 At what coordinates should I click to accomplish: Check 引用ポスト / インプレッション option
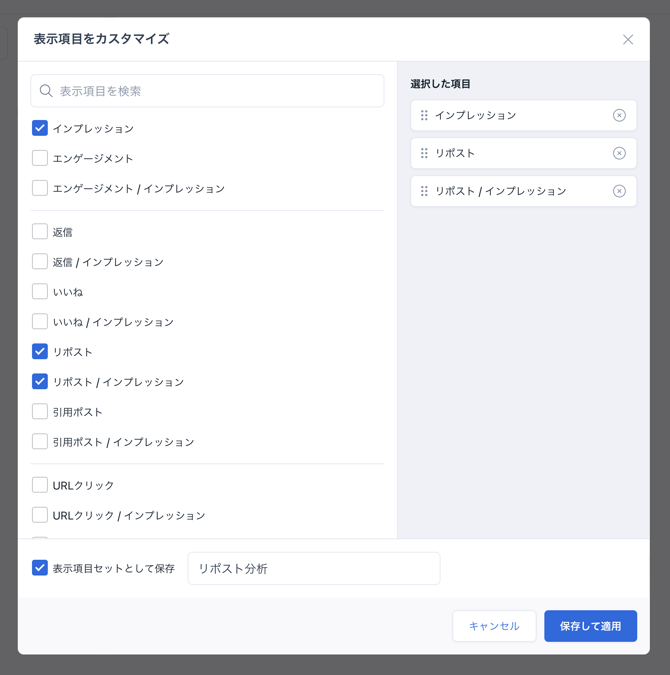[x=40, y=441]
